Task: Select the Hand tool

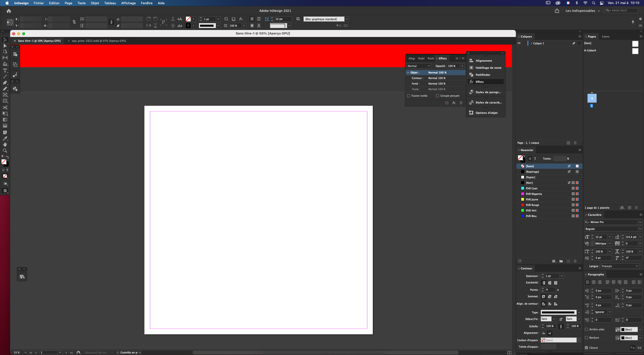Action: pos(5,145)
